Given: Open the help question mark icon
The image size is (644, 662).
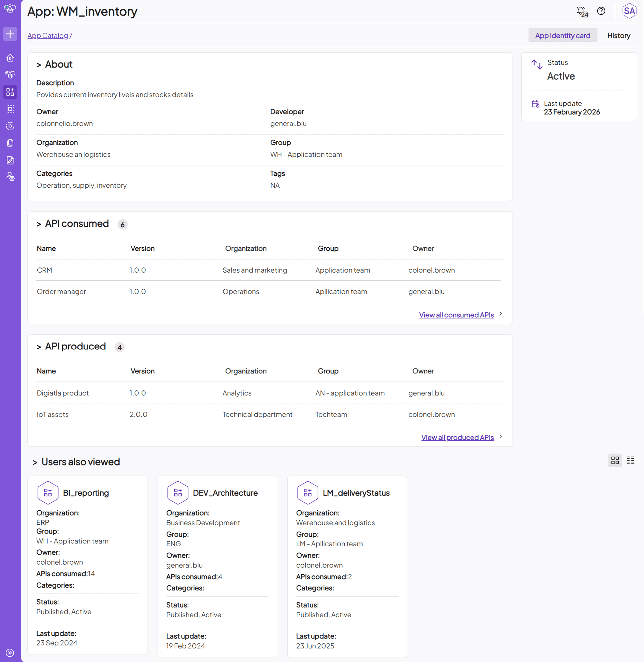Looking at the screenshot, I should pyautogui.click(x=602, y=11).
